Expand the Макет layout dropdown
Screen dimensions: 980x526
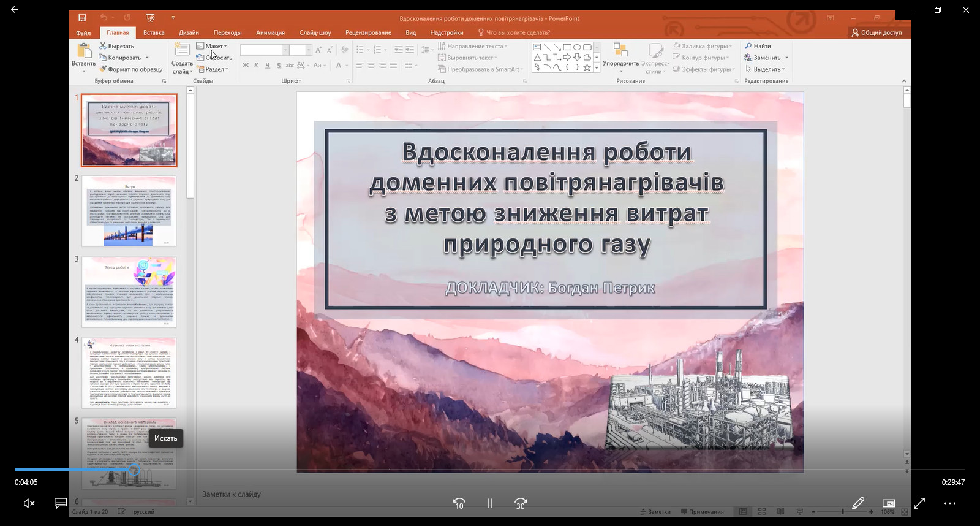coord(213,46)
